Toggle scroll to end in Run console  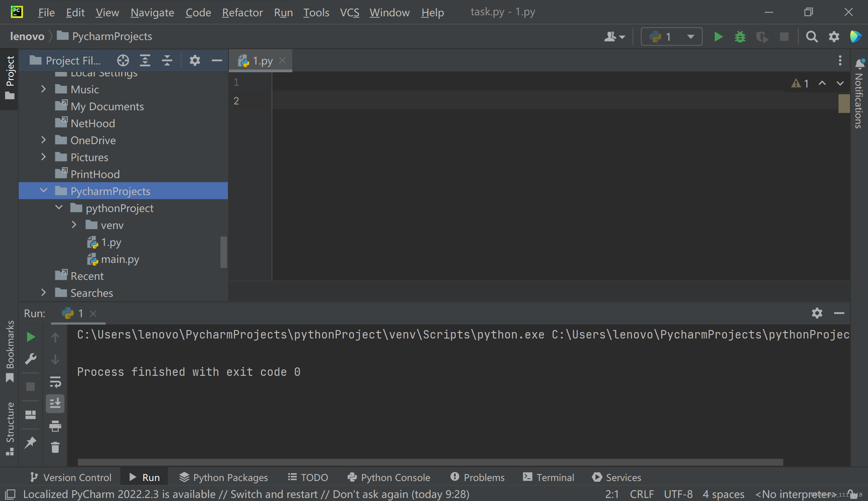[x=55, y=403]
